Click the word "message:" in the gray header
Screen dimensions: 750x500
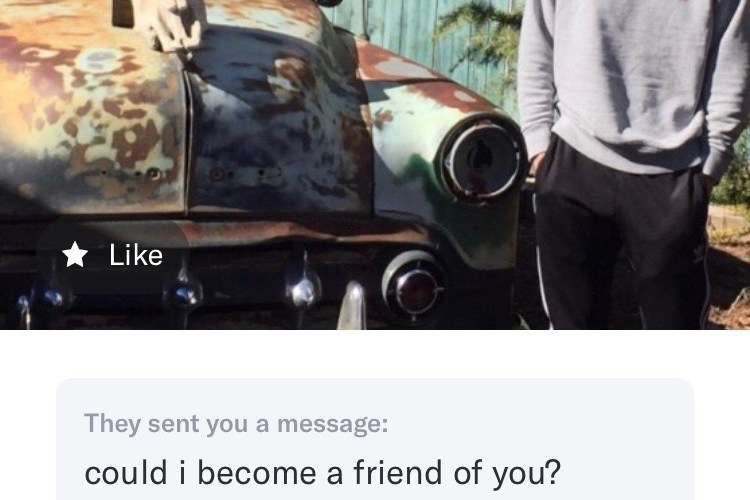click(333, 424)
